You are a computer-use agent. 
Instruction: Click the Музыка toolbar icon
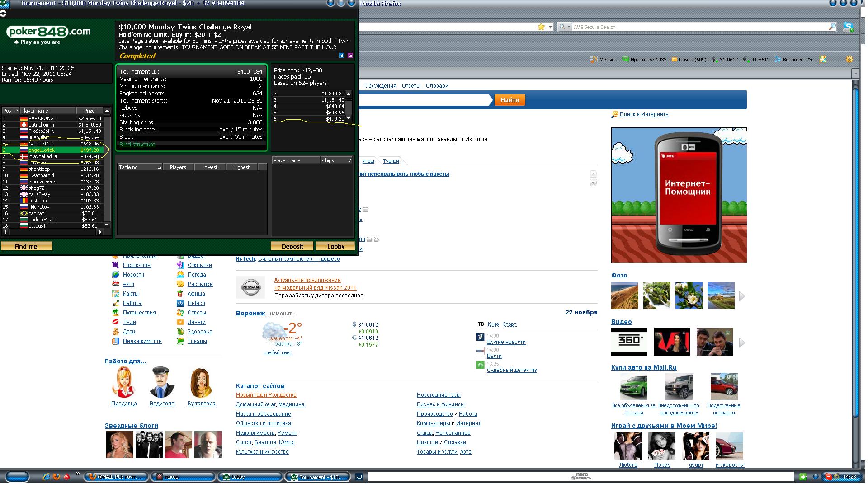click(x=593, y=59)
